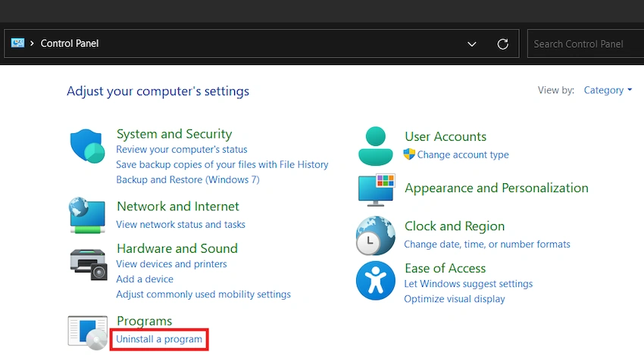Open Appearance and Personalization category

[496, 188]
